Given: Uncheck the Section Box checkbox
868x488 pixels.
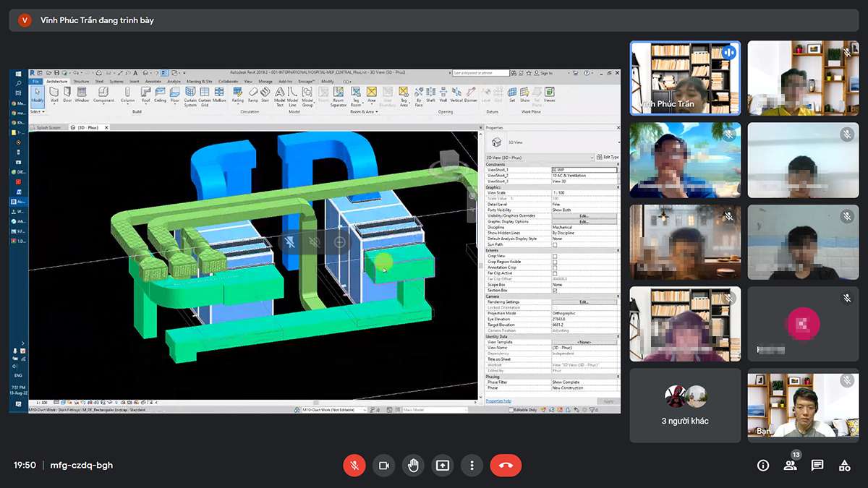Looking at the screenshot, I should [x=555, y=291].
